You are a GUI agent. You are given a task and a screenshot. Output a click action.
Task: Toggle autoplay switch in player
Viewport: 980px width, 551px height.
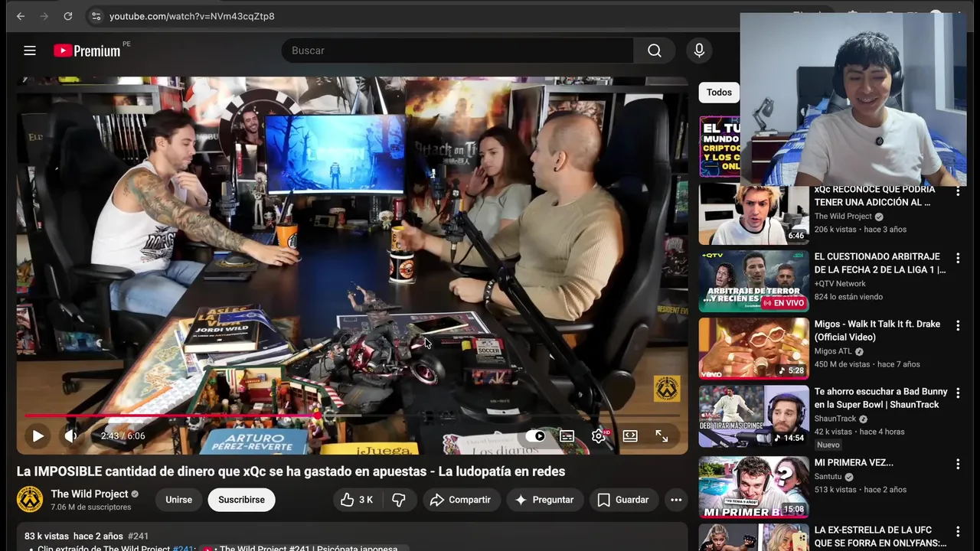tap(535, 436)
